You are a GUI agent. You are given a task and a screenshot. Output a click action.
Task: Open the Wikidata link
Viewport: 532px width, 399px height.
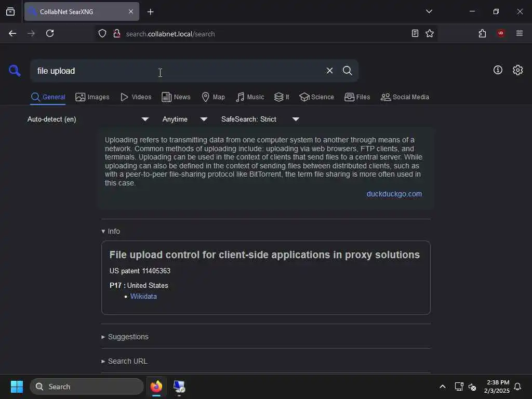click(143, 297)
